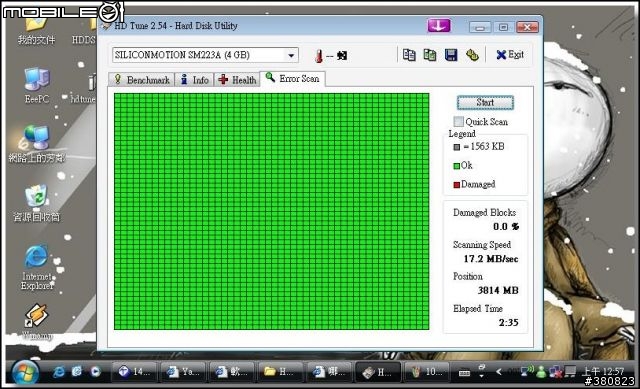
Task: Click the keyboard language bar icon
Action: 464,373
